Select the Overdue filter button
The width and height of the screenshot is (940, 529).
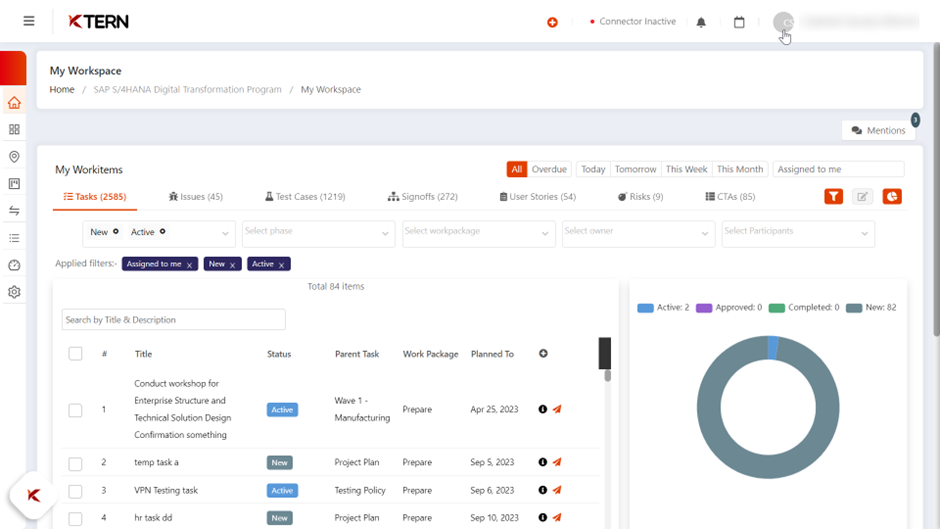click(x=549, y=169)
